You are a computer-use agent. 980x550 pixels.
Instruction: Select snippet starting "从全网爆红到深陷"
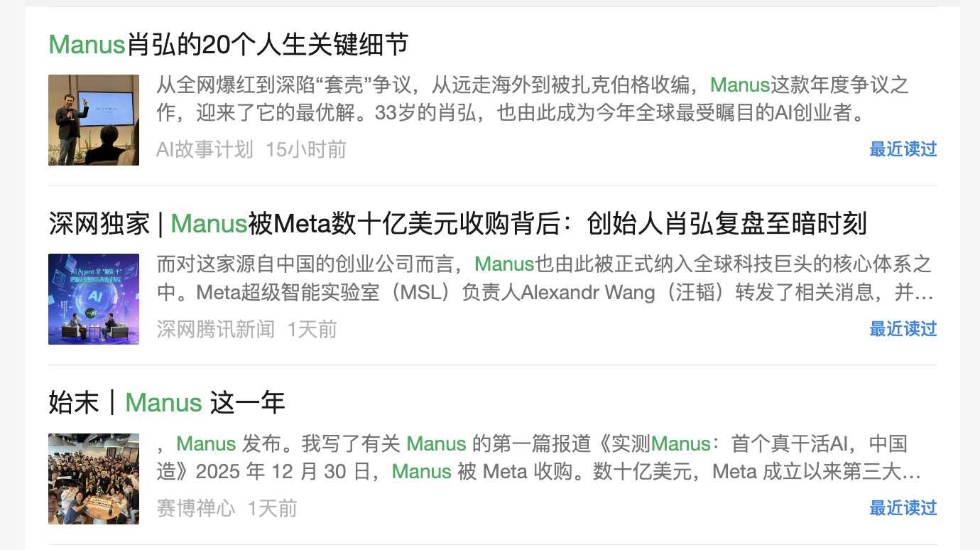click(x=533, y=99)
